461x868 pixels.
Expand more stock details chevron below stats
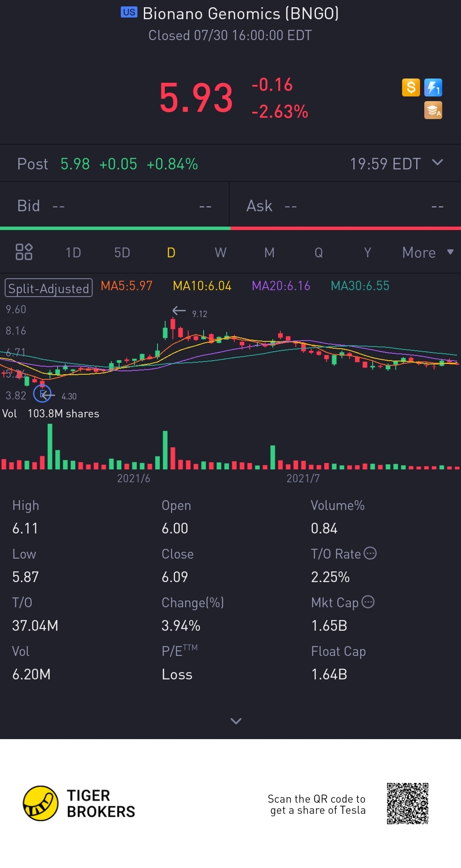(236, 721)
